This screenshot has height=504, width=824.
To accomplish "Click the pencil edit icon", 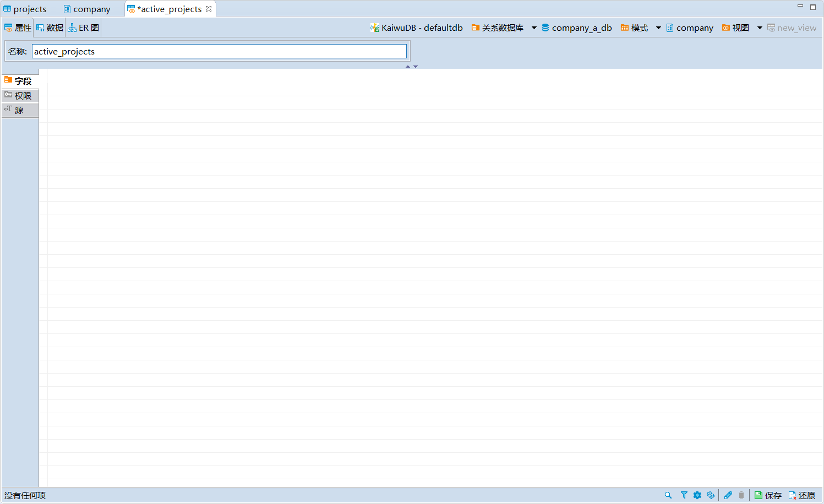I will [x=728, y=495].
